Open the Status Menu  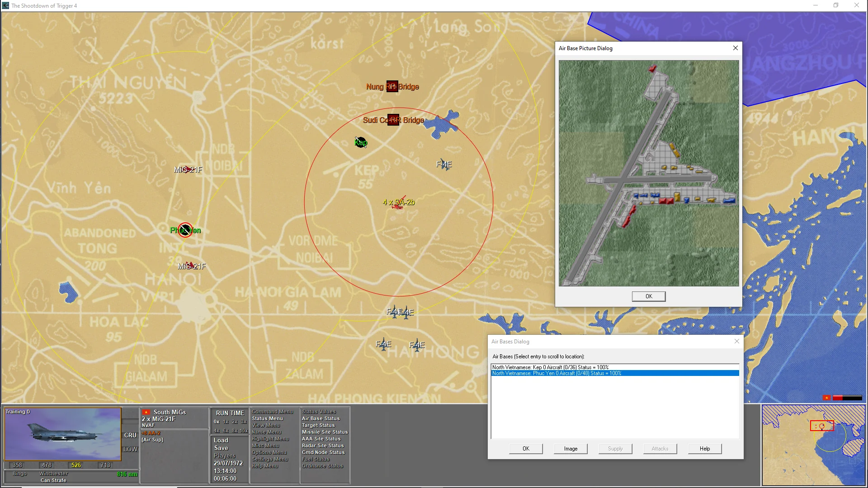267,418
